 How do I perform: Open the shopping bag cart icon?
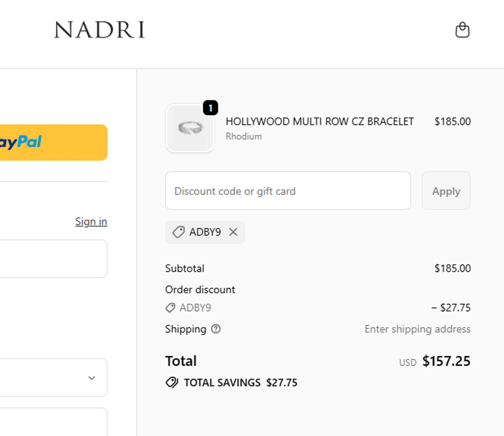click(462, 30)
